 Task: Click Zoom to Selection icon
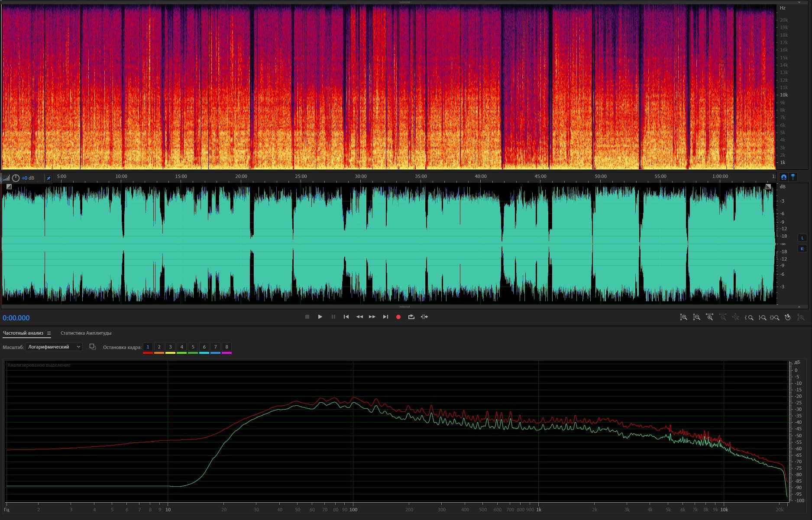775,317
